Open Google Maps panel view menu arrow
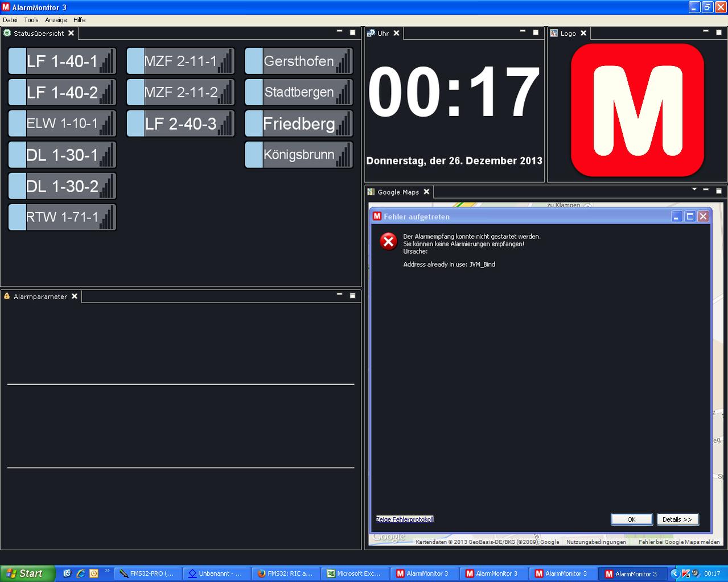This screenshot has height=582, width=728. 694,189
